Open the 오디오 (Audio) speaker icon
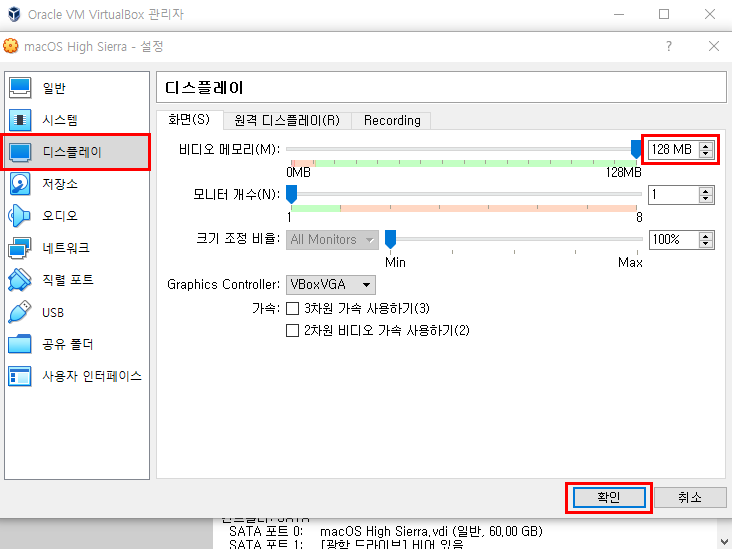 20,216
